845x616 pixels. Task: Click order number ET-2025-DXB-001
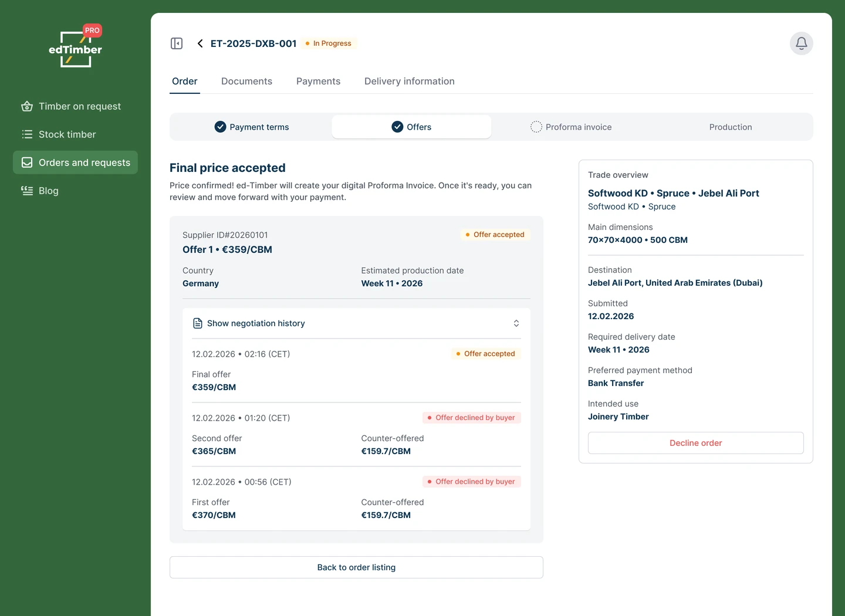(253, 43)
